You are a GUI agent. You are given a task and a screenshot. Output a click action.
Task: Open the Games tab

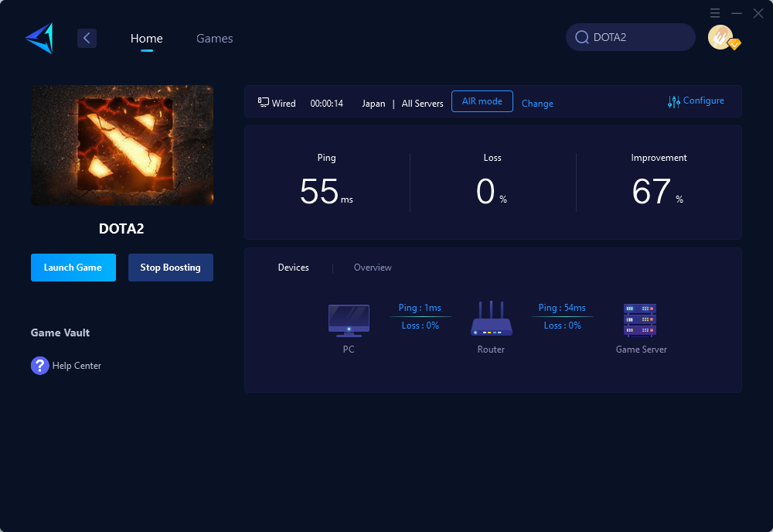(x=214, y=38)
